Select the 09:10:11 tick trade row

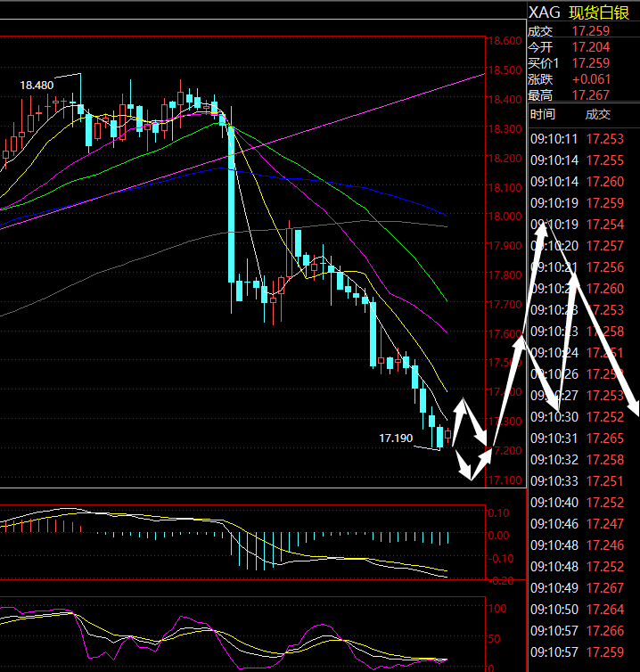click(x=583, y=139)
